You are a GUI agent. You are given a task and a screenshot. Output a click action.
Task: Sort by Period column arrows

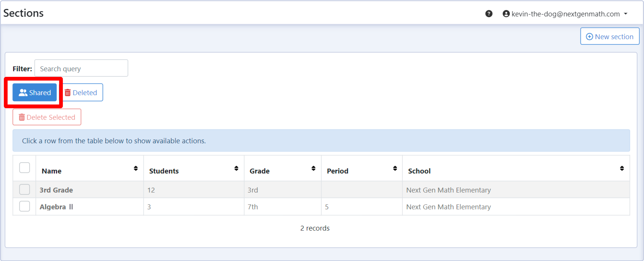tap(395, 168)
